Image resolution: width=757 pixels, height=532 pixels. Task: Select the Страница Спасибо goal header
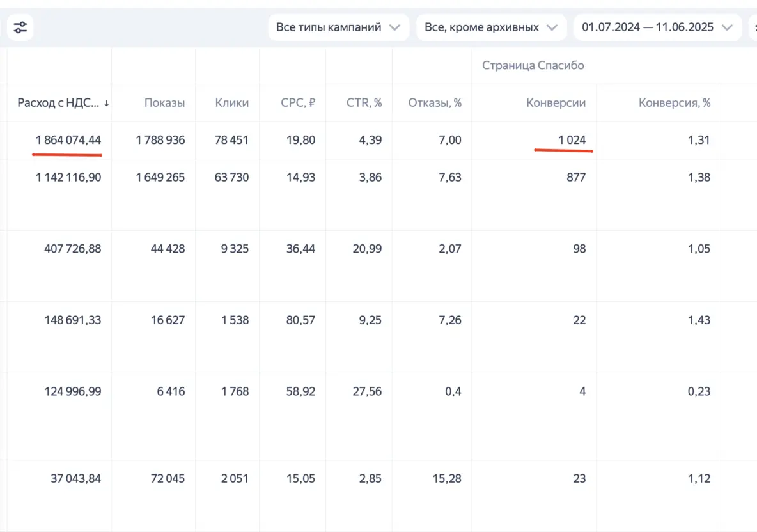[x=533, y=65]
